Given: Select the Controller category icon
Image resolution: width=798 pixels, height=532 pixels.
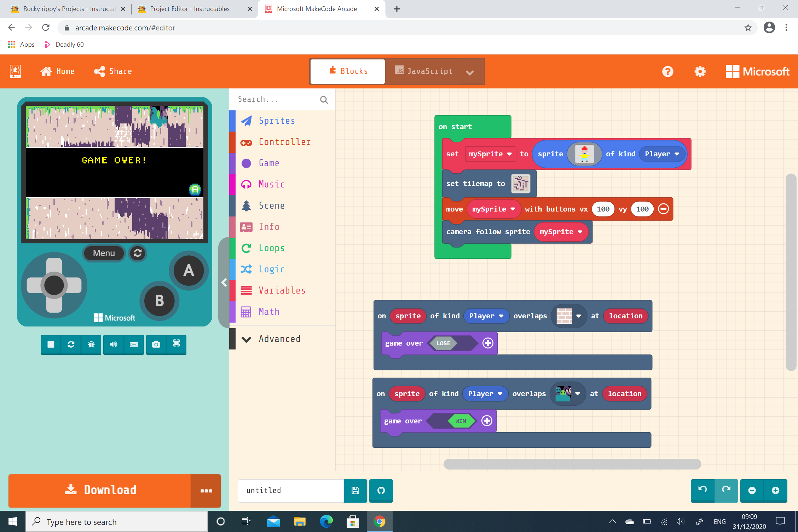Looking at the screenshot, I should pyautogui.click(x=247, y=142).
